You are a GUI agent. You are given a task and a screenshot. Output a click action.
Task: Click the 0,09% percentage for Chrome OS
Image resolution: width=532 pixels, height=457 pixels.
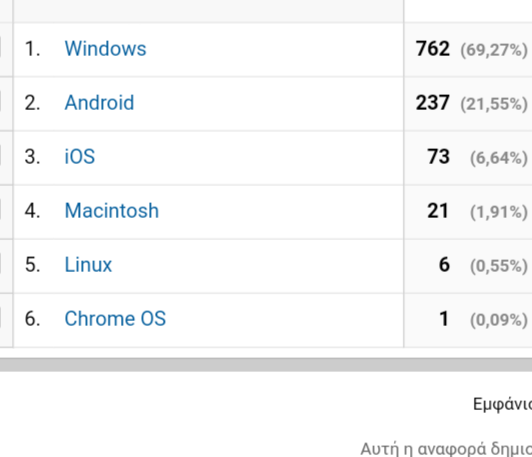tap(499, 320)
